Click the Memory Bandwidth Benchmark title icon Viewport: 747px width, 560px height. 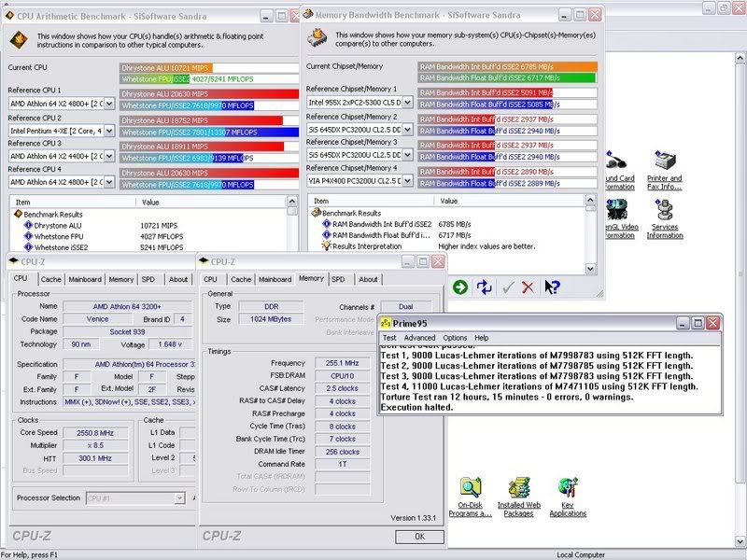point(308,14)
